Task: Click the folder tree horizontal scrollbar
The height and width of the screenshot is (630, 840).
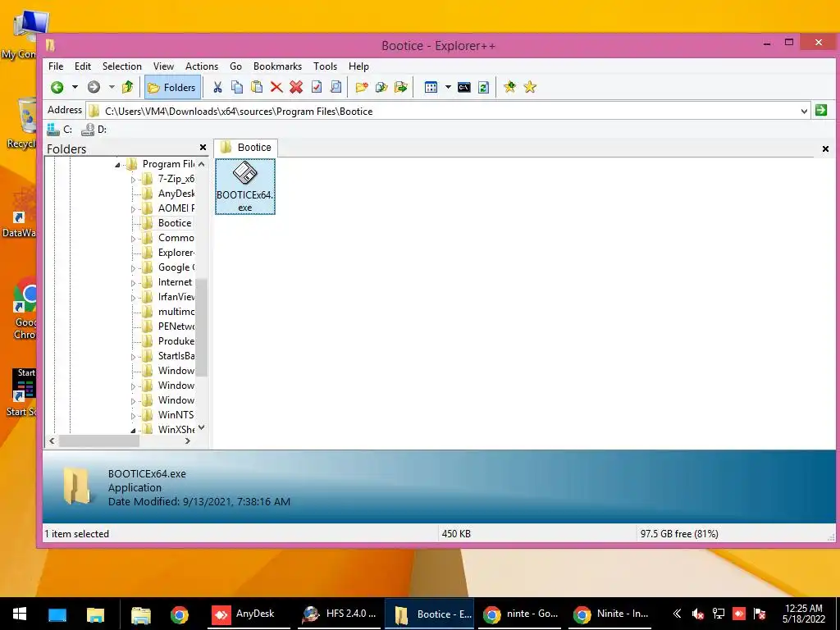Action: pyautogui.click(x=99, y=441)
